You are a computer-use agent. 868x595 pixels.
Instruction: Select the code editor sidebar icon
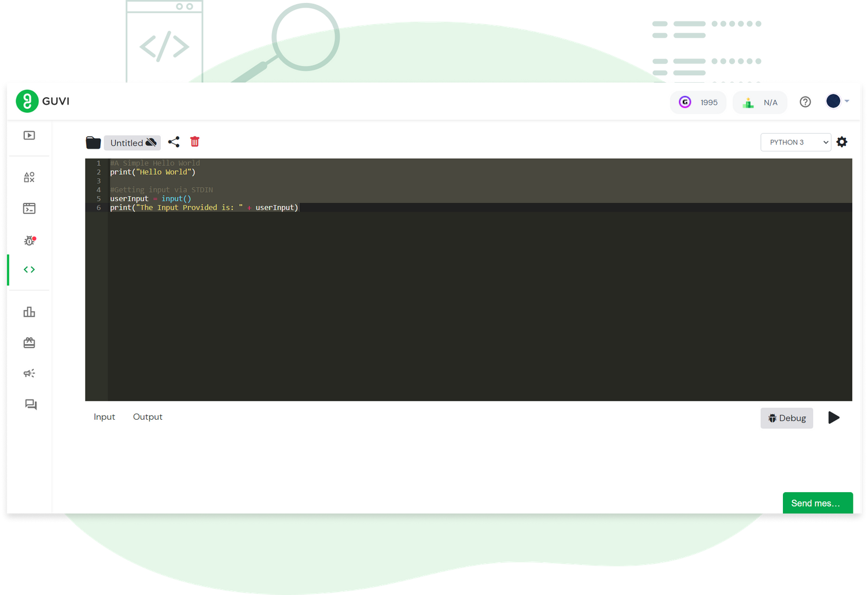[x=29, y=269]
